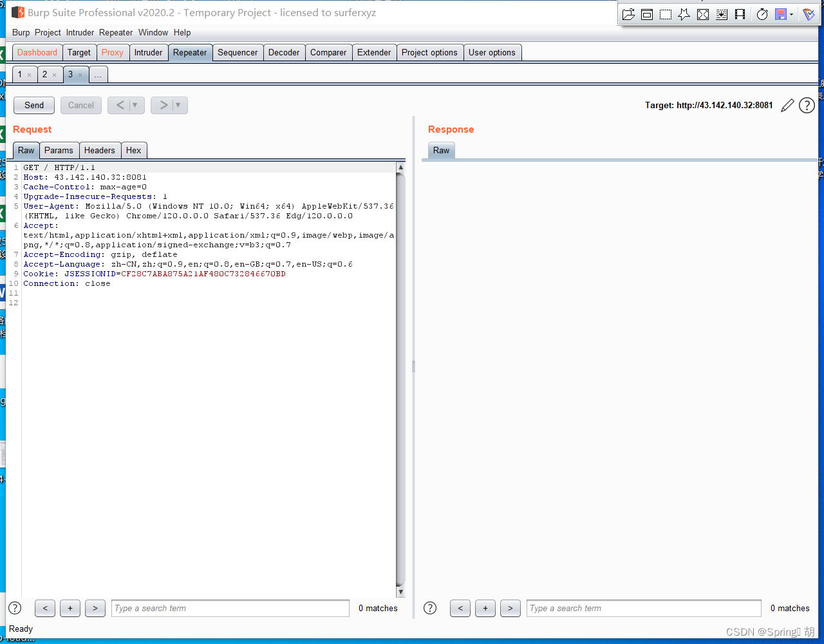Click plus button in request search

click(x=70, y=608)
